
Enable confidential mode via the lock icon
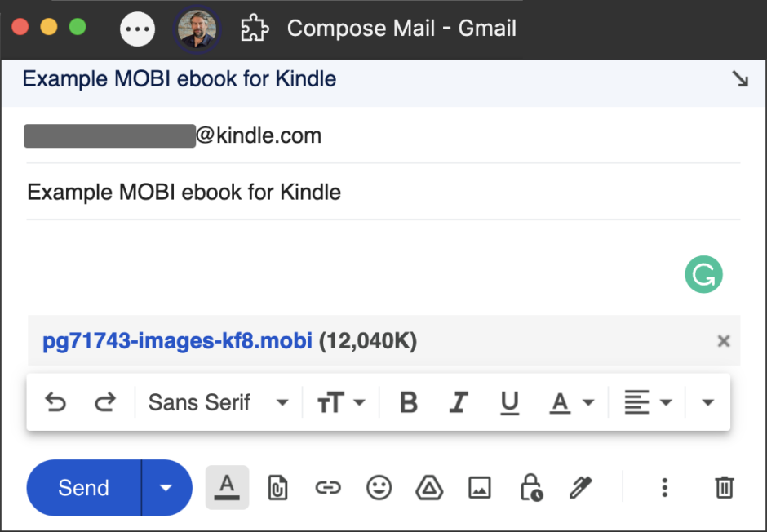[530, 487]
